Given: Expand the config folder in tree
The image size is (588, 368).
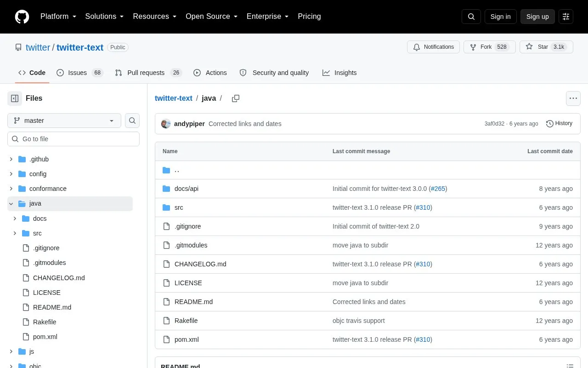Looking at the screenshot, I should coord(11,174).
